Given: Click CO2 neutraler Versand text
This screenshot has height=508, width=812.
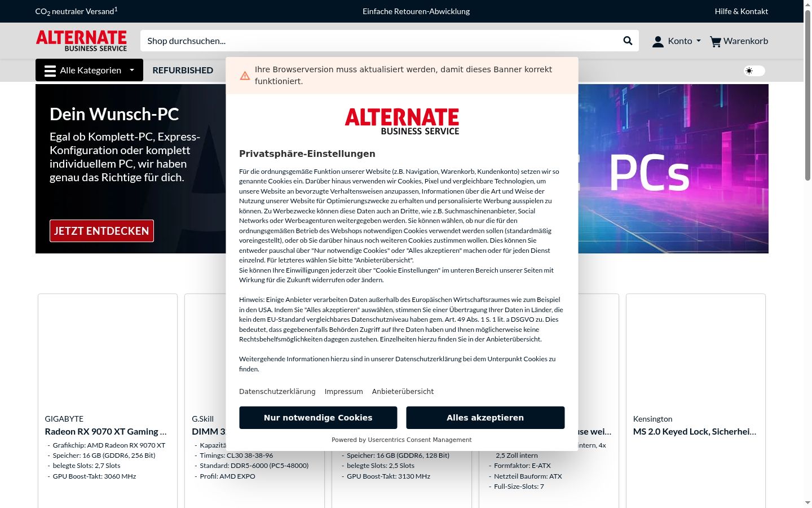Looking at the screenshot, I should click(76, 11).
